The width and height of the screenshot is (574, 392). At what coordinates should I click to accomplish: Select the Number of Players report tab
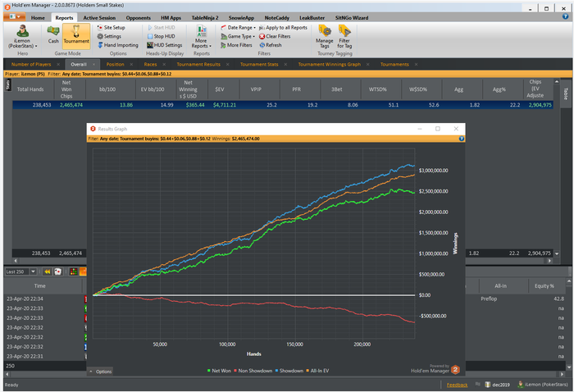point(31,64)
